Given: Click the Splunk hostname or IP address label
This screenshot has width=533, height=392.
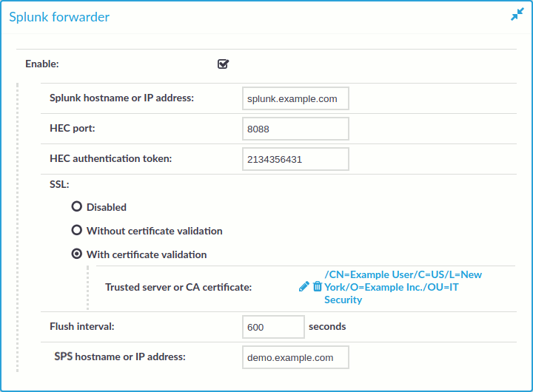Looking at the screenshot, I should coord(121,98).
